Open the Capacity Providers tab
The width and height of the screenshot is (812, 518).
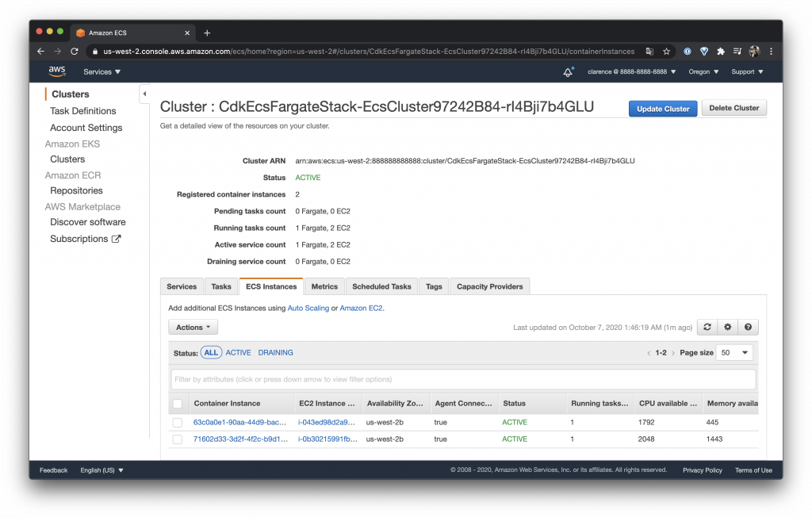click(x=490, y=286)
